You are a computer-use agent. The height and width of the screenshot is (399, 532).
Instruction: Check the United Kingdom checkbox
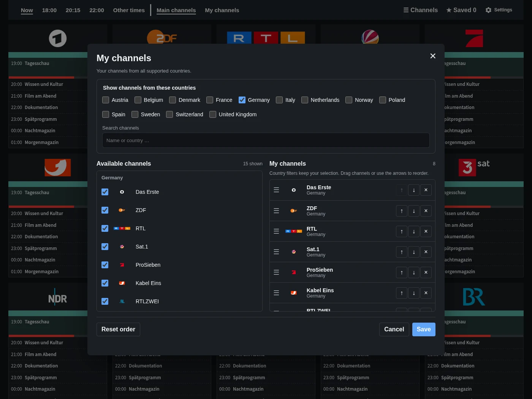[x=213, y=114]
